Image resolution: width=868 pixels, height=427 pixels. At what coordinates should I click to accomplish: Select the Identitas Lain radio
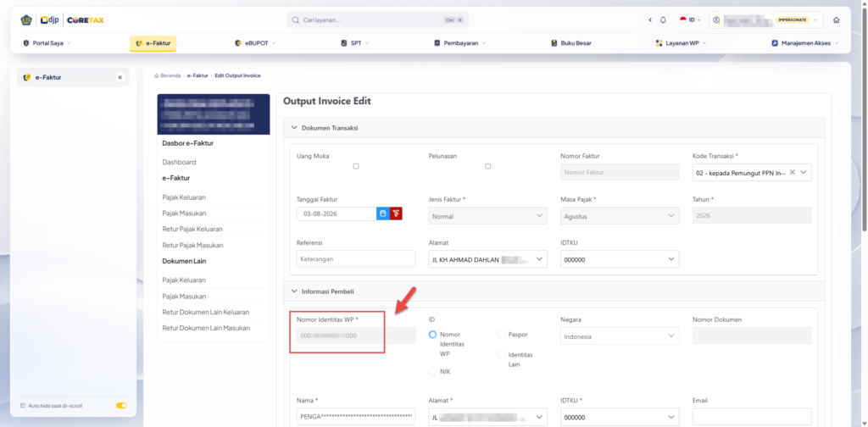[502, 354]
